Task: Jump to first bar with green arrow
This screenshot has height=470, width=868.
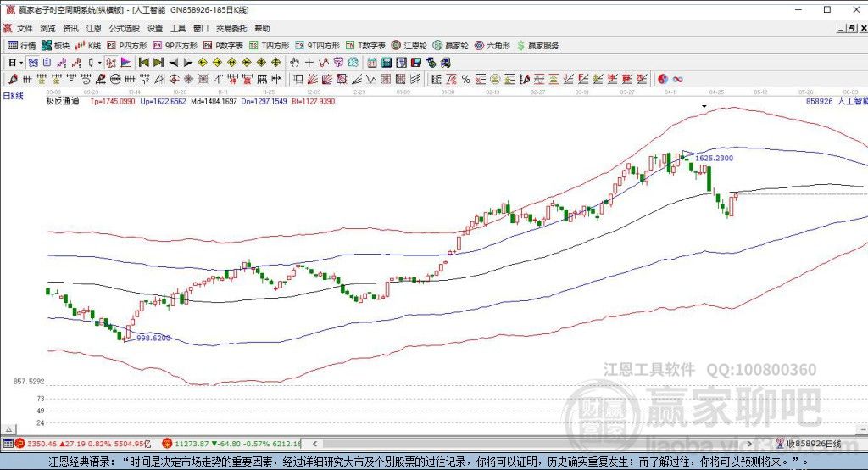Action: [x=143, y=62]
